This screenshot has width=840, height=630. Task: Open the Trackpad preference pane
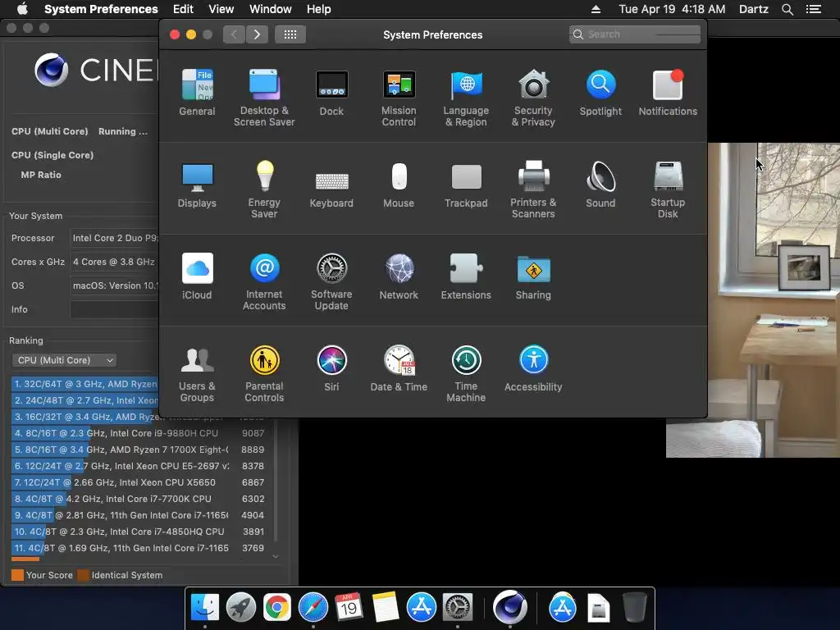[x=466, y=185]
